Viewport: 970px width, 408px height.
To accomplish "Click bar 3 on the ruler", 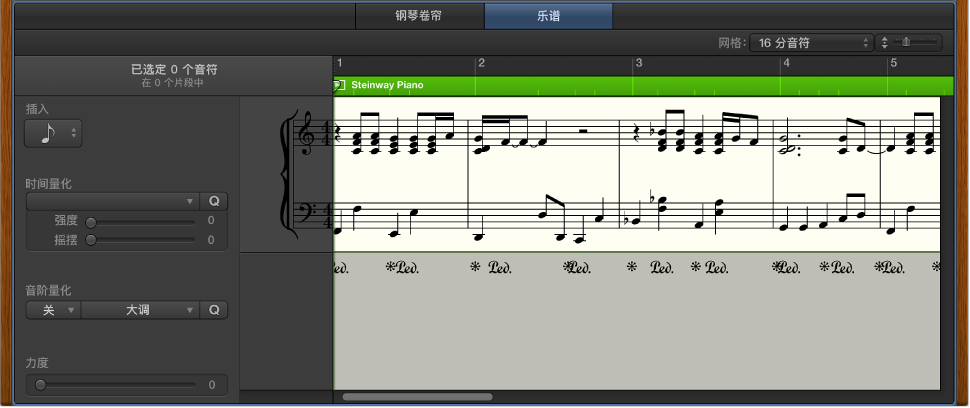I will (639, 63).
